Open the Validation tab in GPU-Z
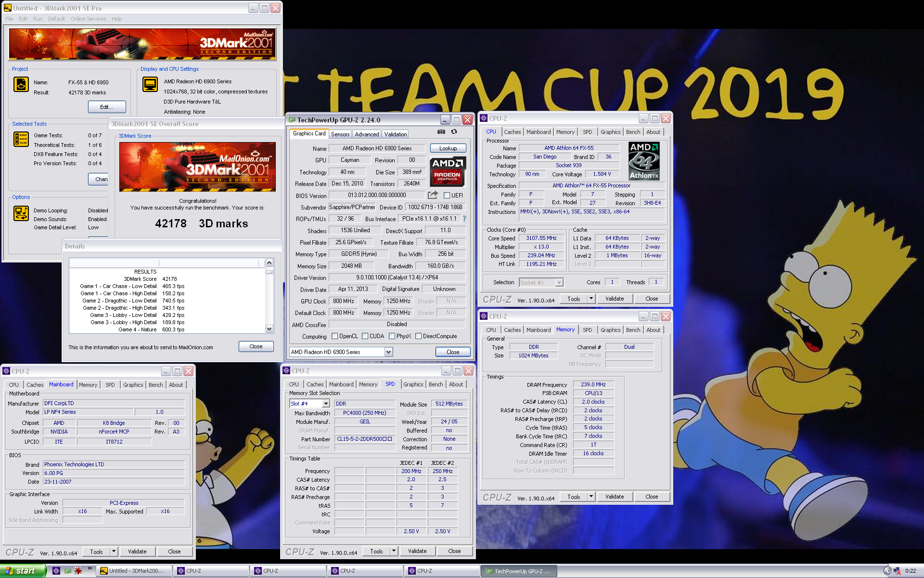Image resolution: width=924 pixels, height=578 pixels. pyautogui.click(x=395, y=134)
